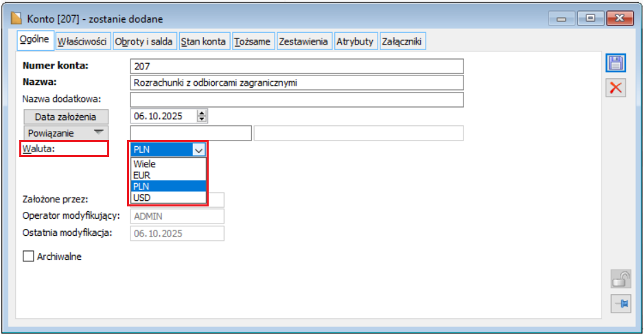This screenshot has width=644, height=336.
Task: Save the account with the floppy disk icon
Action: pyautogui.click(x=615, y=63)
